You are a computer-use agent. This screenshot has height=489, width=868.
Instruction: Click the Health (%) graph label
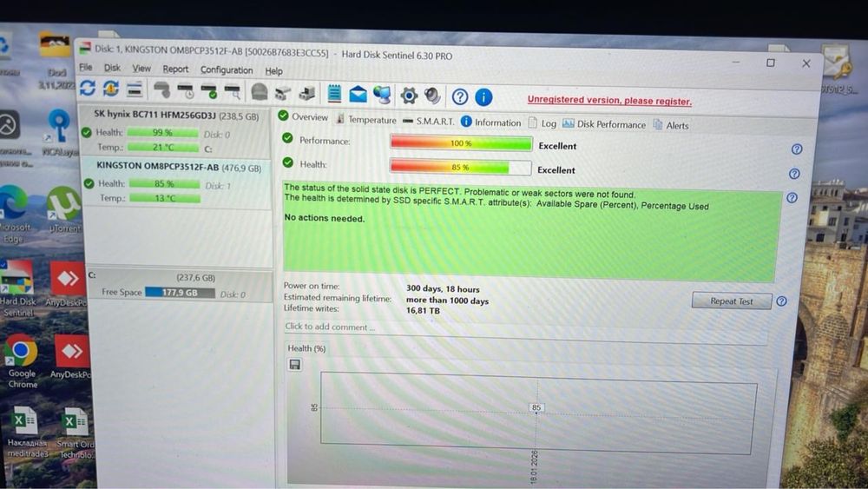(x=306, y=348)
